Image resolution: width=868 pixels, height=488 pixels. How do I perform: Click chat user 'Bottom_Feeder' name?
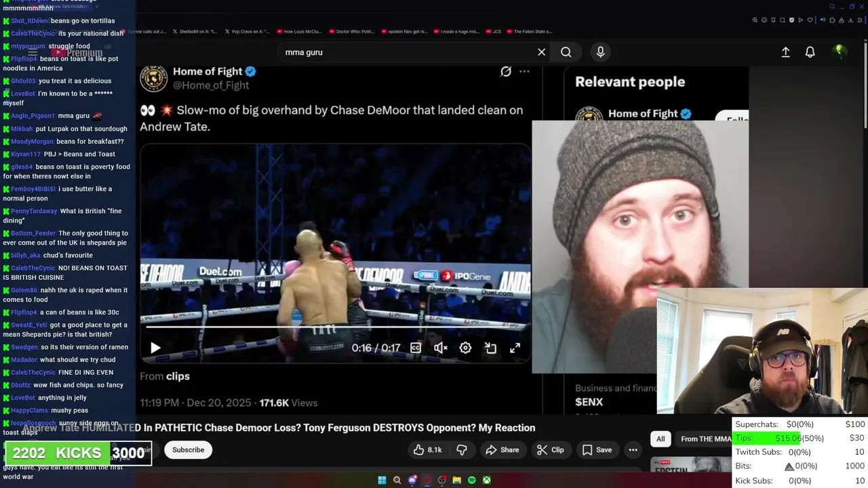point(33,233)
